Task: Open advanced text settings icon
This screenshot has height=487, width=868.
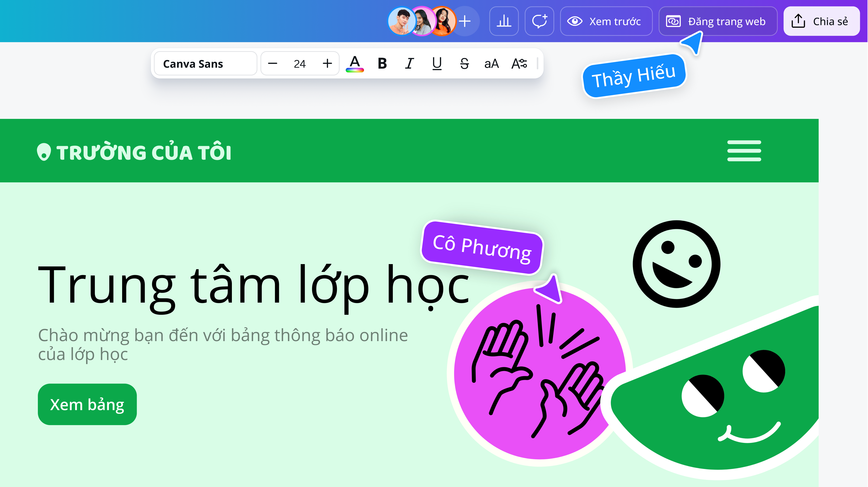Action: (519, 64)
